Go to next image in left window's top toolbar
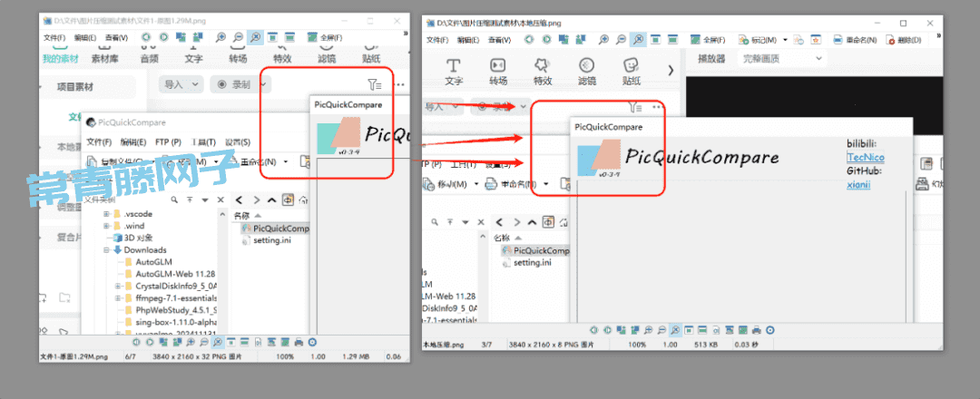 (x=163, y=37)
